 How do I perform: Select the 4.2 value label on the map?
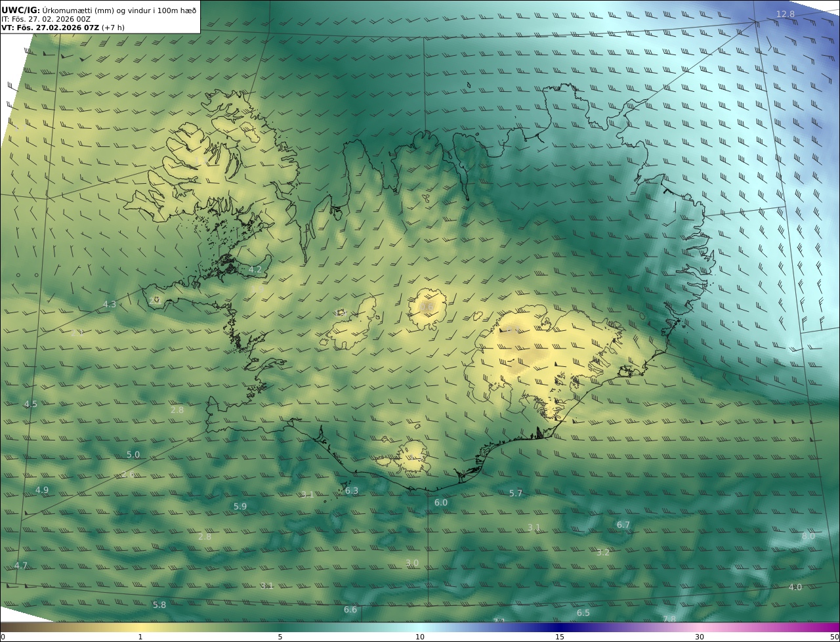(x=255, y=270)
